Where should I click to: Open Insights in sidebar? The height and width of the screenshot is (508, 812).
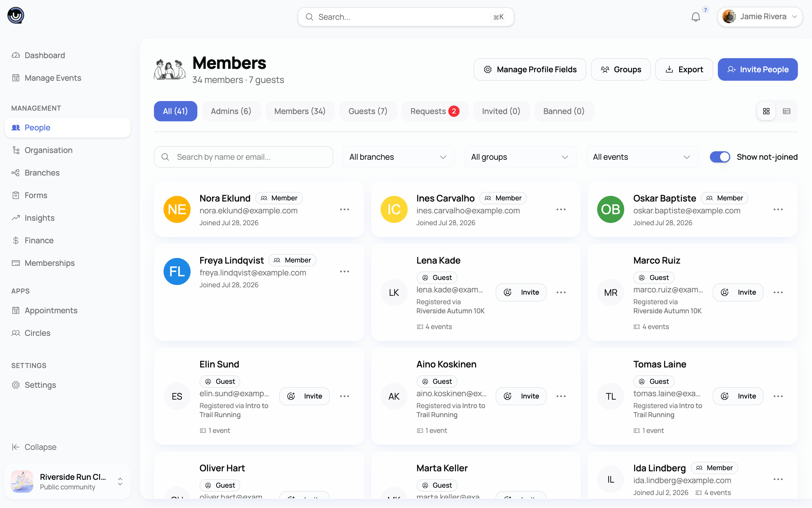[67, 218]
